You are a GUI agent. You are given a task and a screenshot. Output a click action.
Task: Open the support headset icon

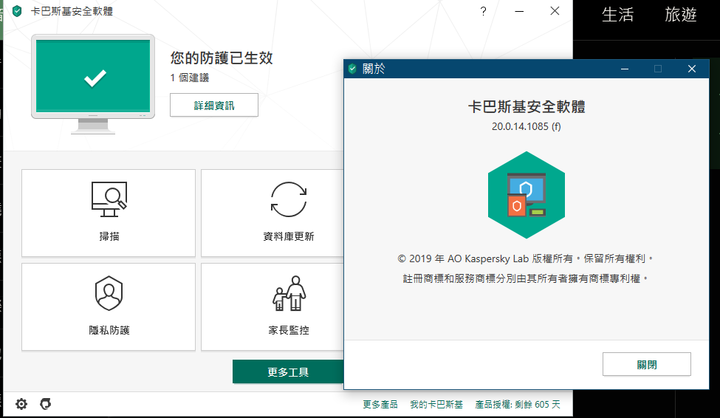(x=45, y=404)
